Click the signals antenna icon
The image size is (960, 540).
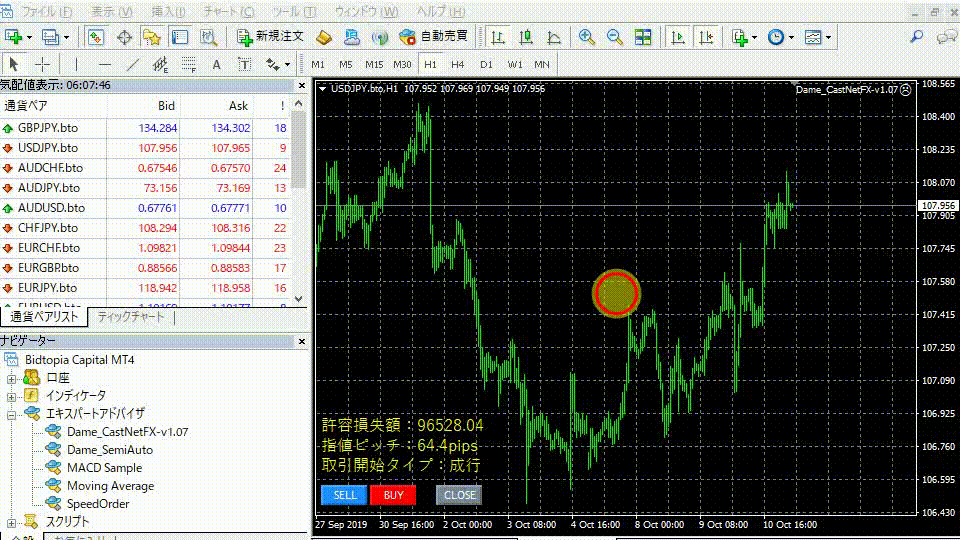coord(380,37)
